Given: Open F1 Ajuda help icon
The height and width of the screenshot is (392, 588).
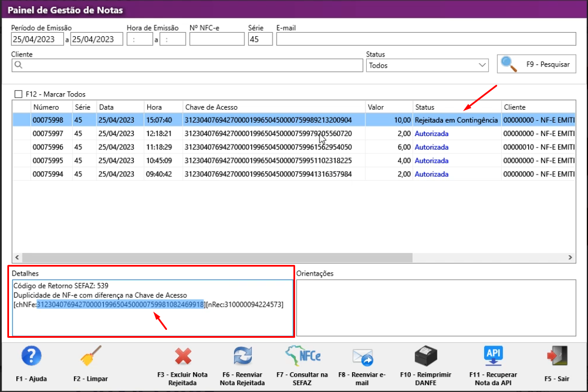Looking at the screenshot, I should click(x=32, y=356).
